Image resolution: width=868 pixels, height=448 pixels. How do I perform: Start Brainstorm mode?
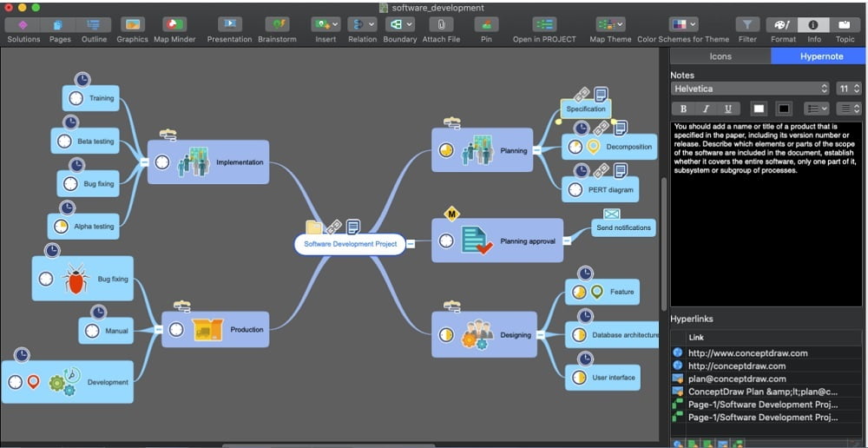(x=277, y=25)
